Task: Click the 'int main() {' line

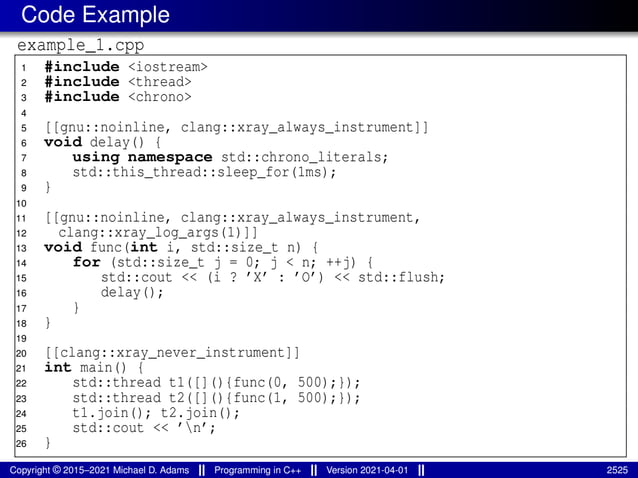Action: point(94,368)
